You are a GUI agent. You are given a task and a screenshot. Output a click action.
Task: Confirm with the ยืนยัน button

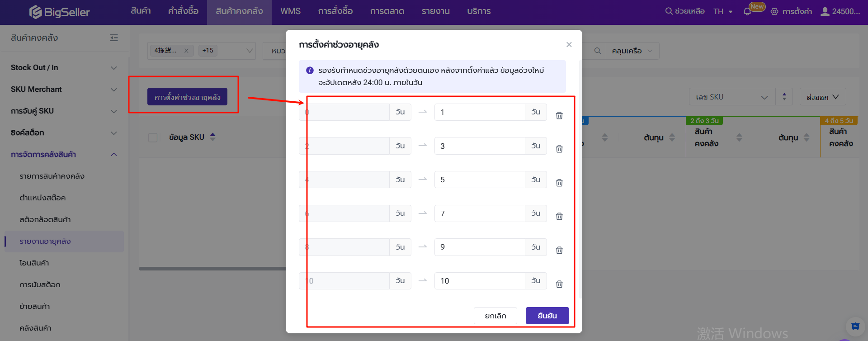(x=547, y=316)
